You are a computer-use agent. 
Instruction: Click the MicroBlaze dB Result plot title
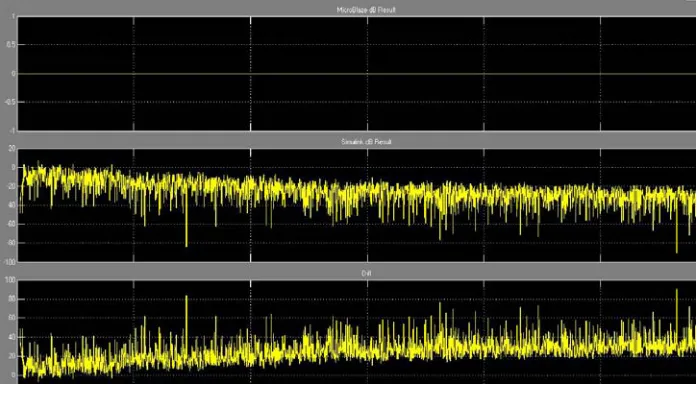[x=366, y=10]
